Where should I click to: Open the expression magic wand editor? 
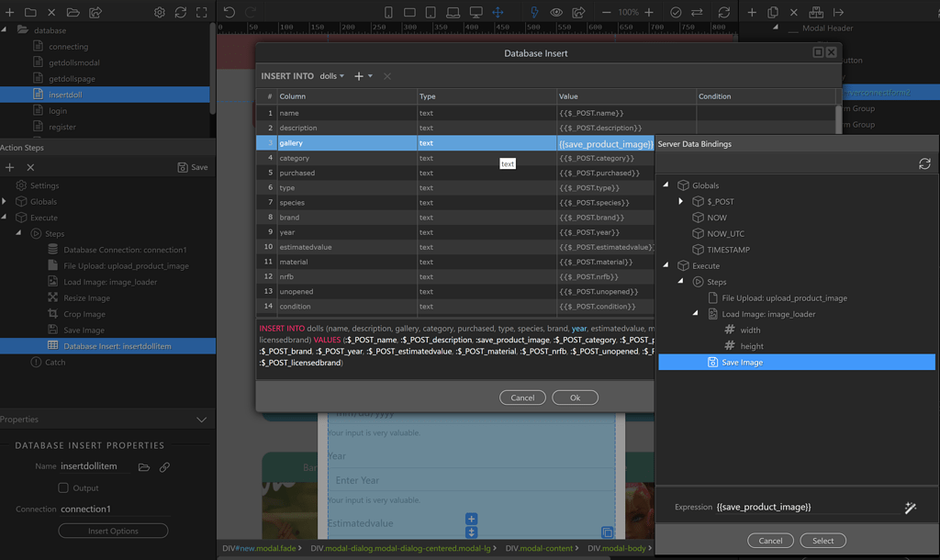pos(911,508)
